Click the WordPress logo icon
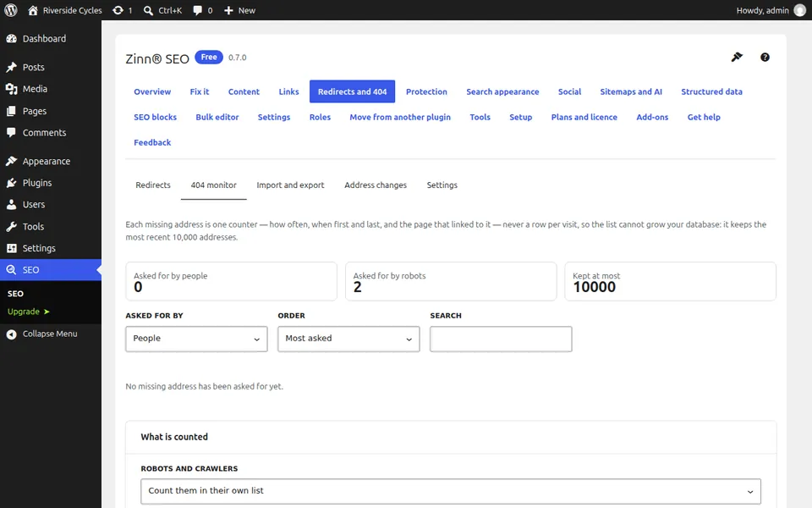 tap(11, 10)
